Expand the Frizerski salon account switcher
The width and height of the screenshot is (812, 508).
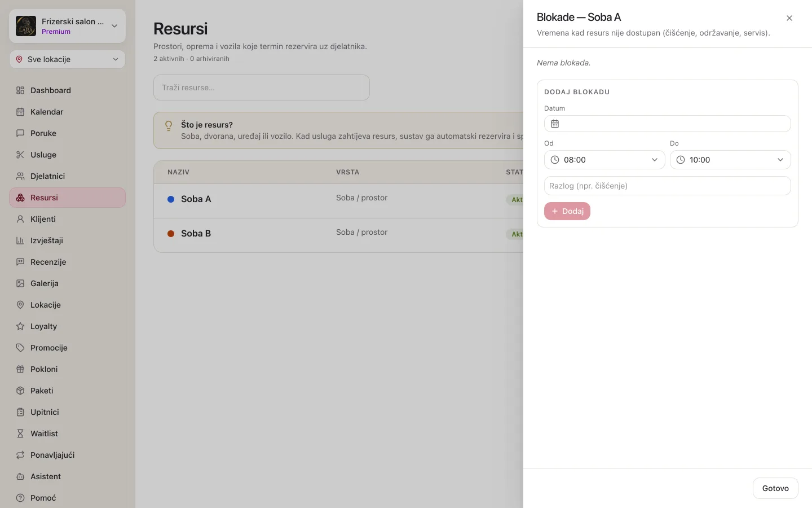(x=67, y=26)
